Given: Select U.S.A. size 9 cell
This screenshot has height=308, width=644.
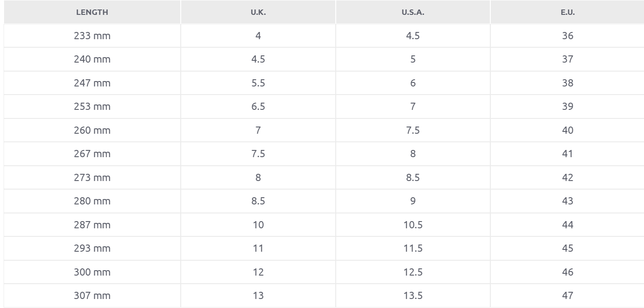Looking at the screenshot, I should pos(413,201).
